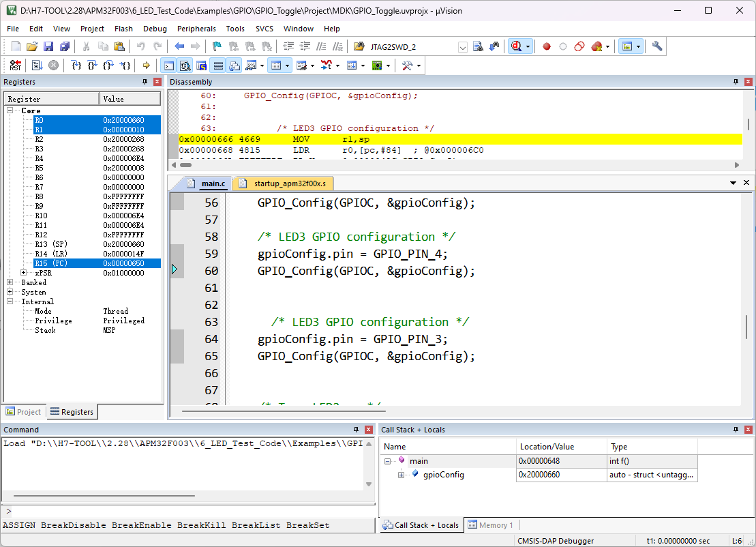This screenshot has height=547, width=756.
Task: Click the New file icon
Action: click(x=16, y=47)
